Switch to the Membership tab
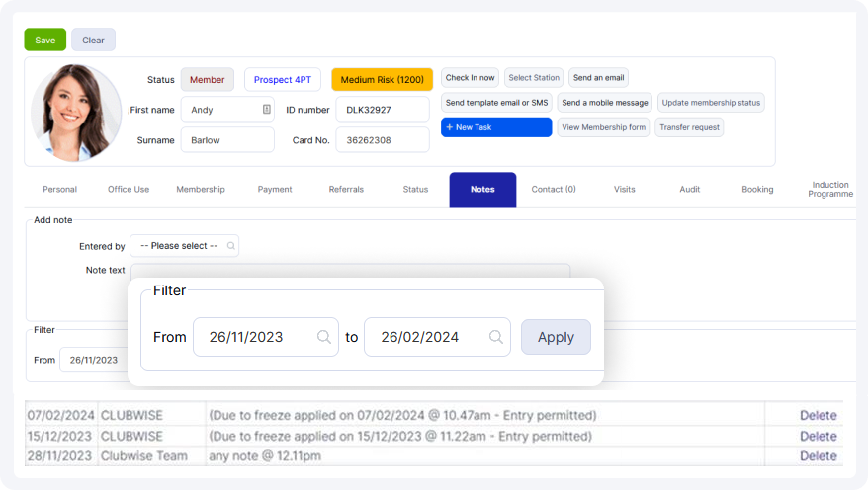This screenshot has height=490, width=868. pos(201,190)
